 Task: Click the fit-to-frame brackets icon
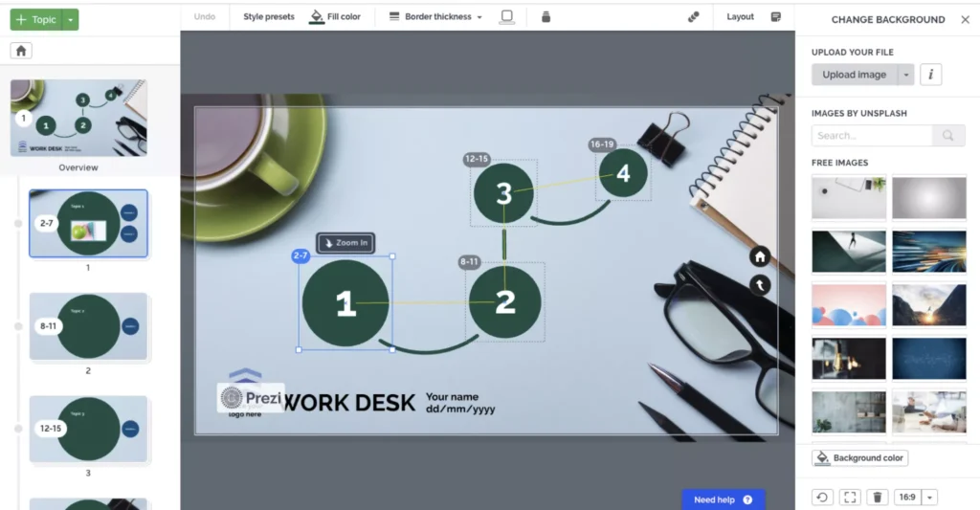point(850,497)
